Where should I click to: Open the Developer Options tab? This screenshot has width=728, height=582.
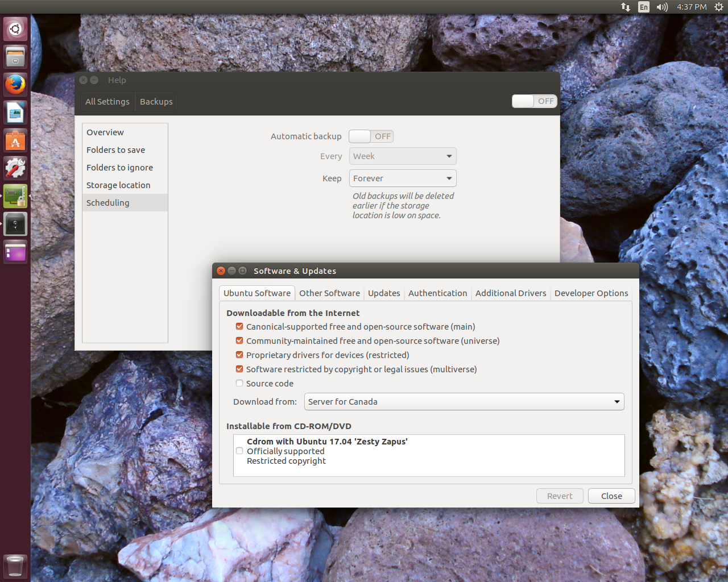point(591,293)
